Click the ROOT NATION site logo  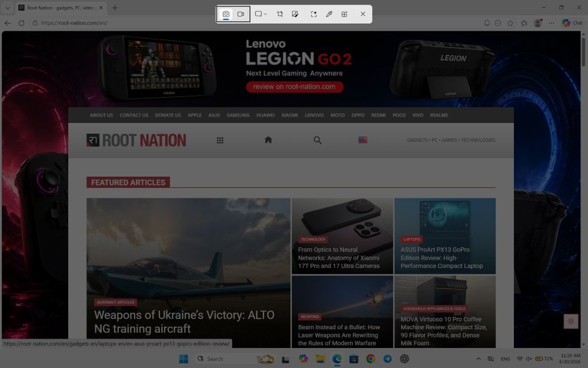click(x=136, y=141)
